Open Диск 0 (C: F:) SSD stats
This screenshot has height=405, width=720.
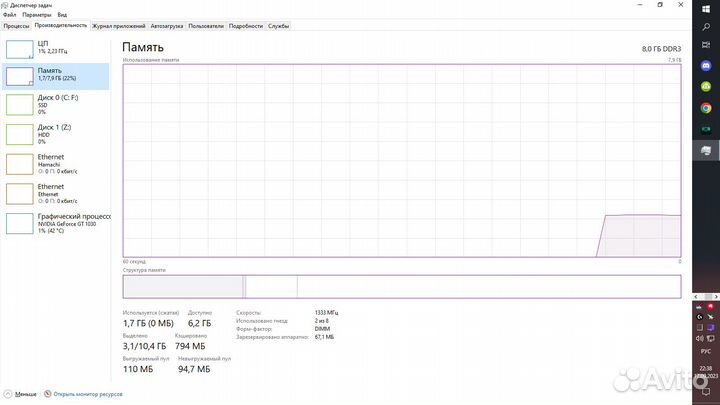click(56, 105)
